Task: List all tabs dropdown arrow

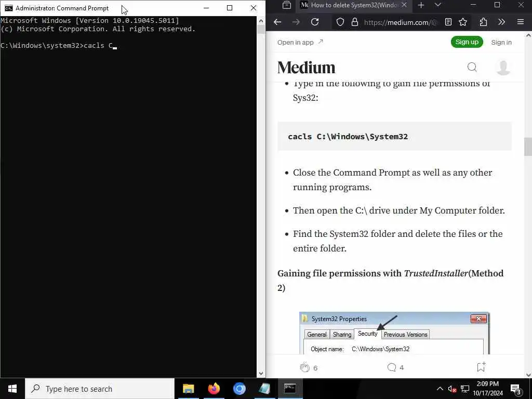Action: click(x=437, y=5)
